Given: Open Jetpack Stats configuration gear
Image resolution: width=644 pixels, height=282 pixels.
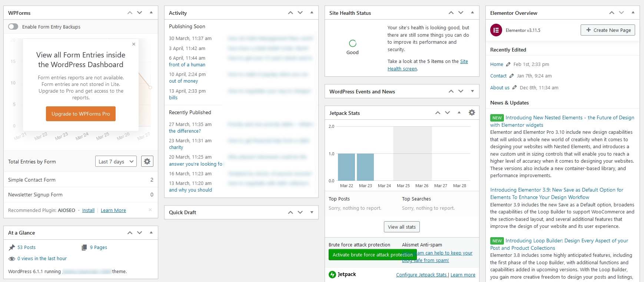Looking at the screenshot, I should [472, 113].
